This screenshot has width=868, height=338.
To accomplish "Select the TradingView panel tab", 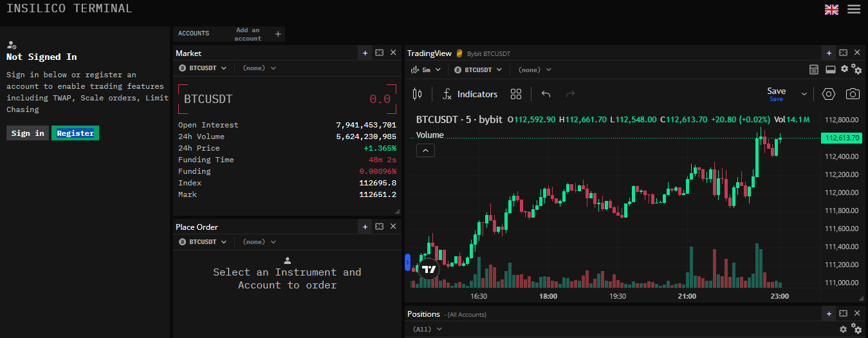I will pyautogui.click(x=429, y=53).
